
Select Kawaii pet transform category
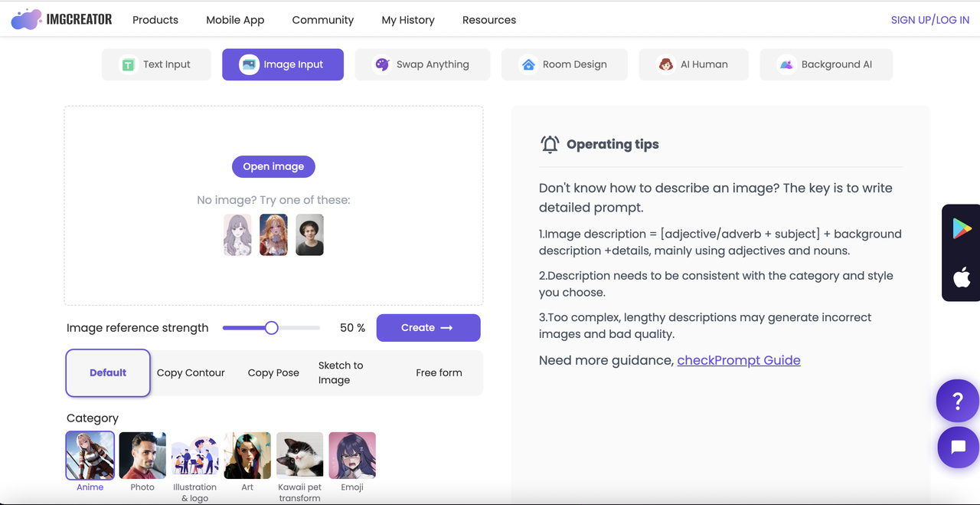coord(299,455)
